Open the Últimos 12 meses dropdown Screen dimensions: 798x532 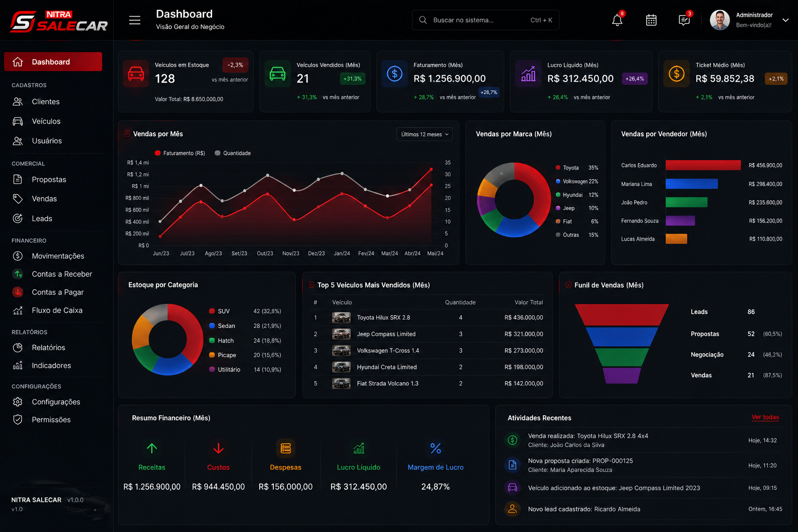(x=424, y=134)
